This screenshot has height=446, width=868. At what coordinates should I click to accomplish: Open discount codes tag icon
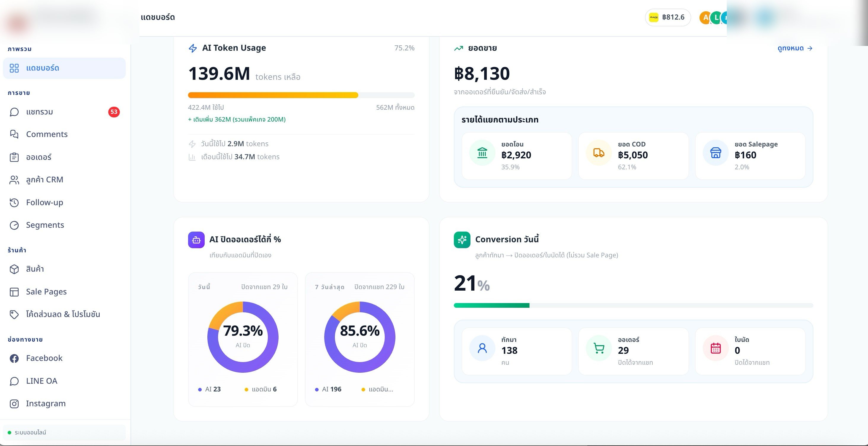point(14,314)
